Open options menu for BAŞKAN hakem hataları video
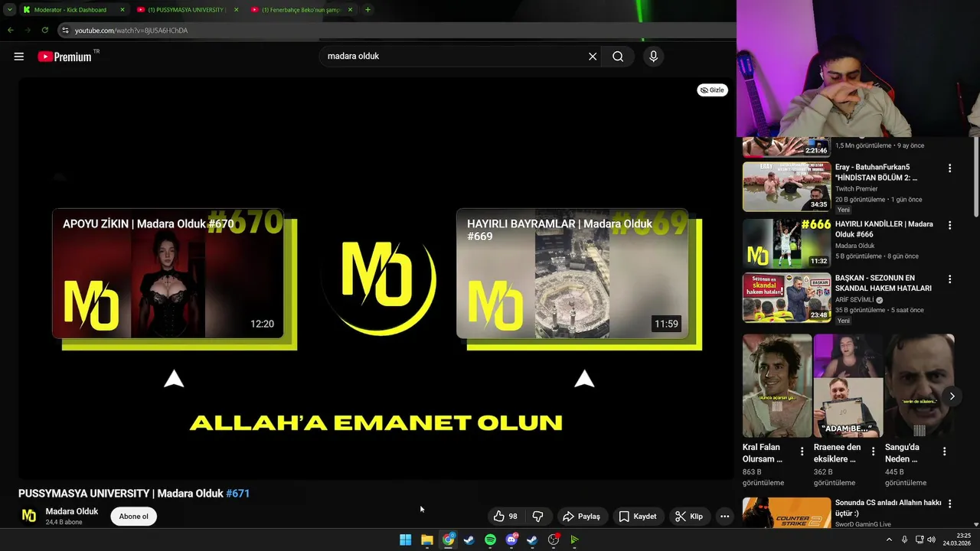 tap(949, 279)
